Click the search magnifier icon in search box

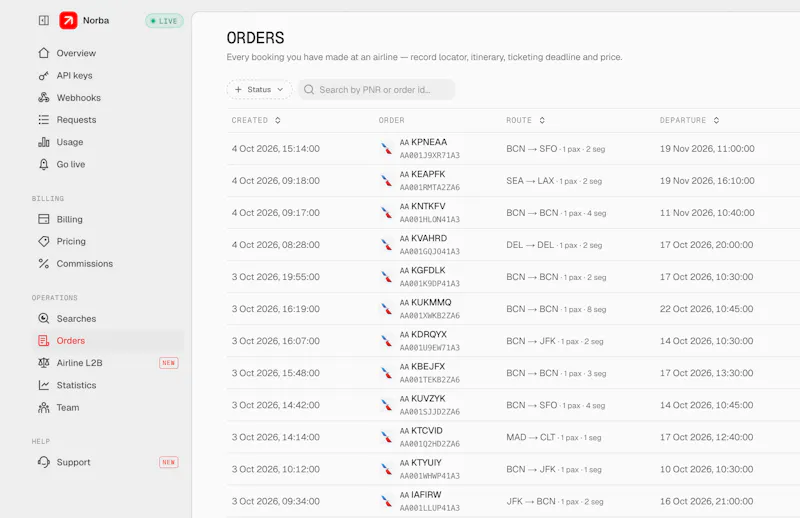coord(309,89)
